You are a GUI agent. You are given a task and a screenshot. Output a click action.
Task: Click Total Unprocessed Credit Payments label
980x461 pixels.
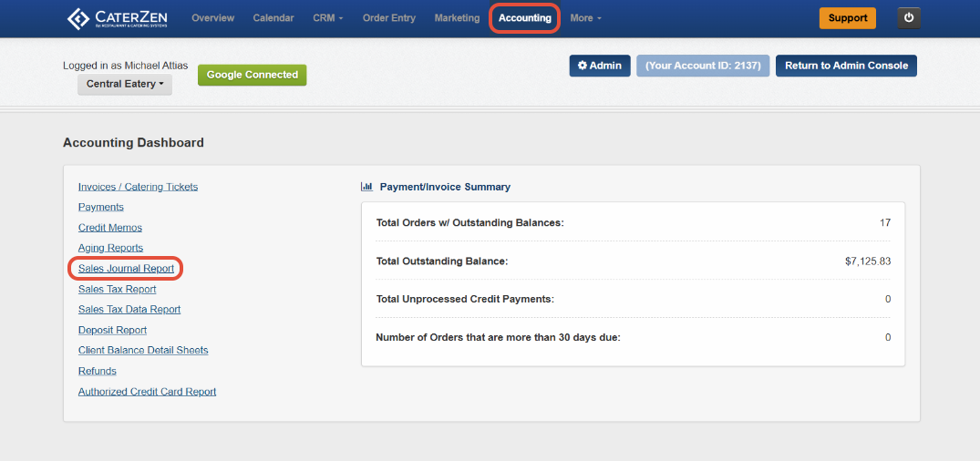(x=465, y=299)
